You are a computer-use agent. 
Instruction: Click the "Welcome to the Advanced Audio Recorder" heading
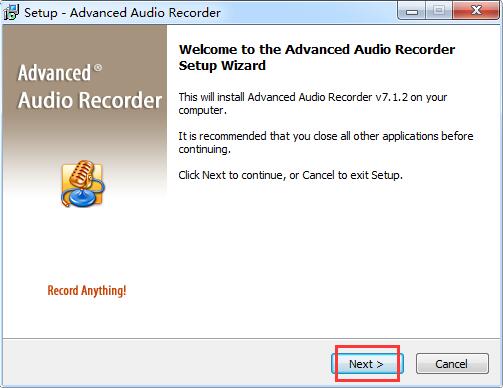[x=317, y=49]
